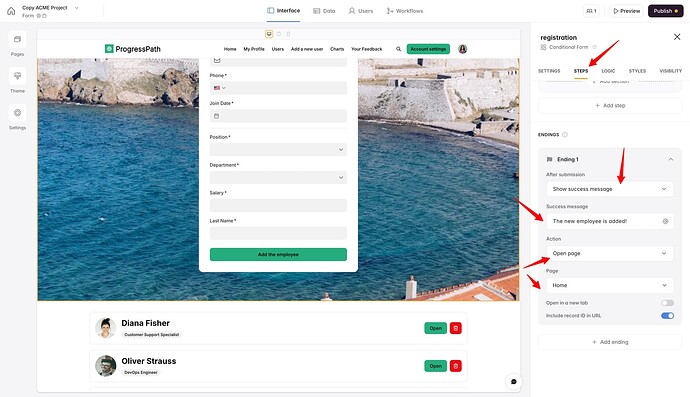Screen dimensions: 690x397
Task: Click into the Salary input field
Action: 278,206
